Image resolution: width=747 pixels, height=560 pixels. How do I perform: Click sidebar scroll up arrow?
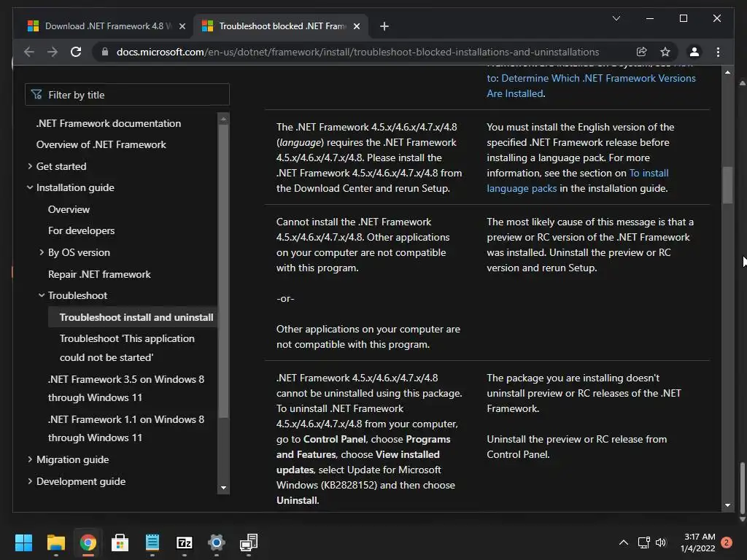[223, 119]
